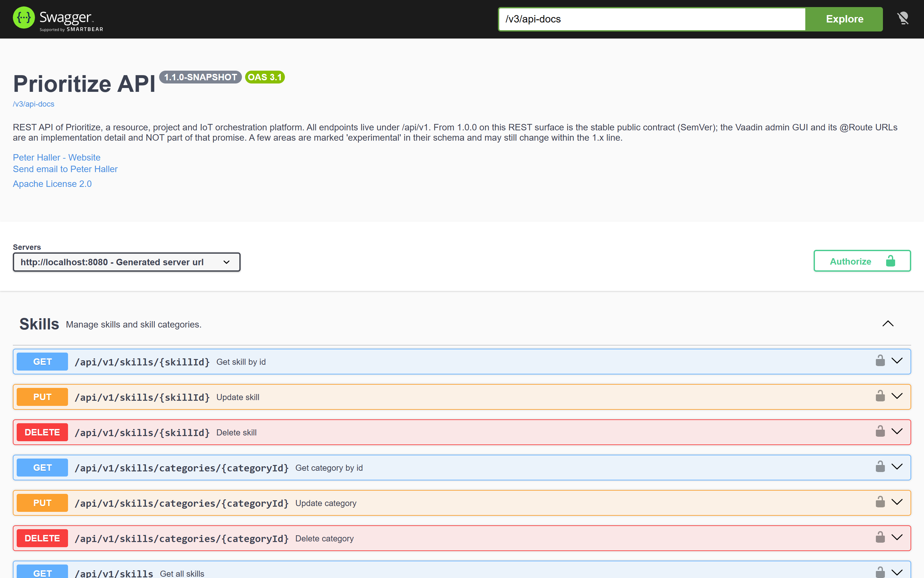The width and height of the screenshot is (924, 578).
Task: Click the 1.1.0-SNAPSHOT version badge
Action: pyautogui.click(x=201, y=77)
